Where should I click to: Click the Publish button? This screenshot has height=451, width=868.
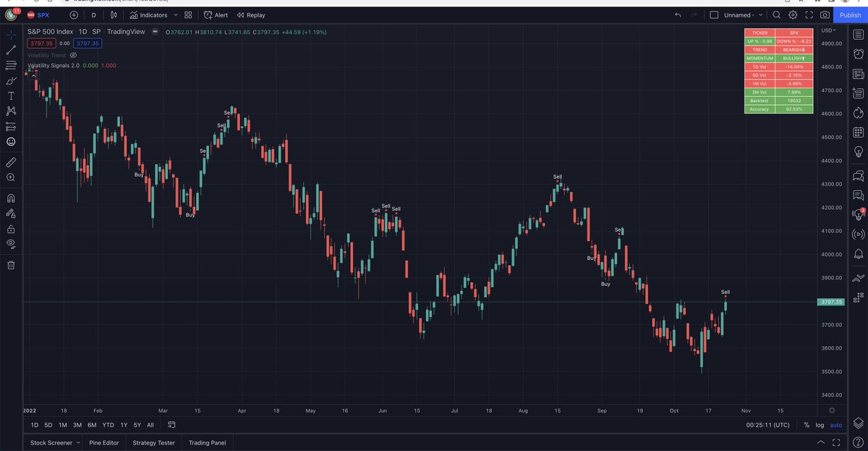[x=850, y=14]
